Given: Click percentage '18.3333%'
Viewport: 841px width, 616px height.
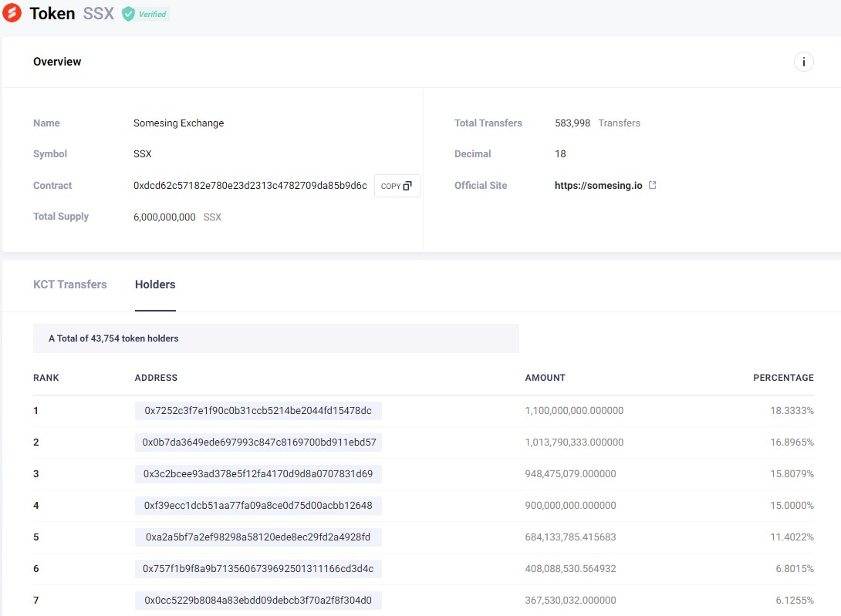Looking at the screenshot, I should point(792,411).
